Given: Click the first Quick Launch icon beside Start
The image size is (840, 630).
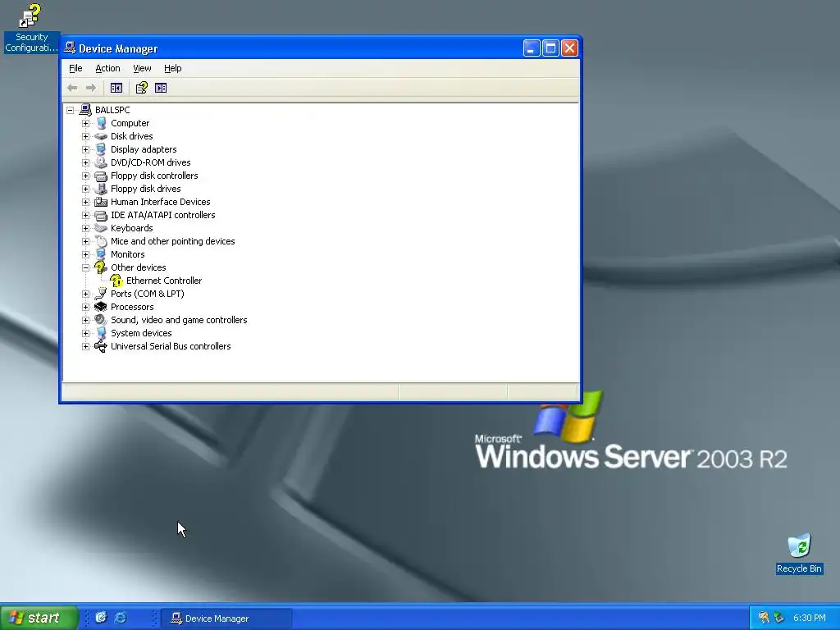Looking at the screenshot, I should (x=101, y=618).
